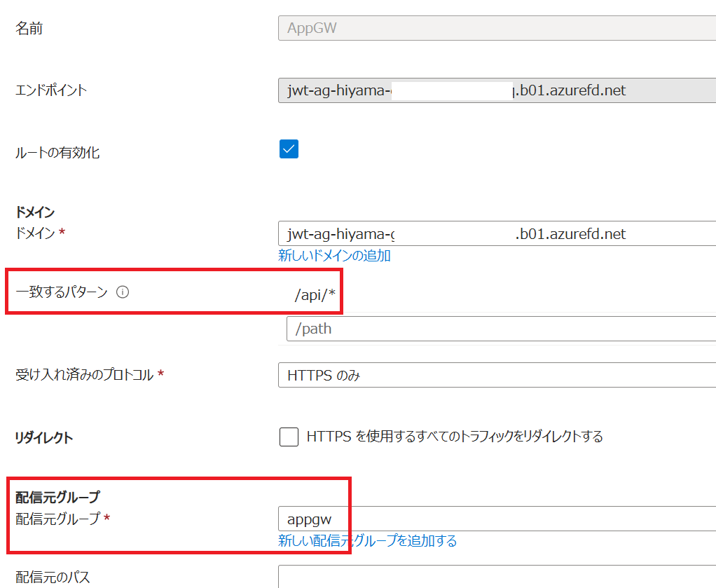Click the 名前 label
Image resolution: width=716 pixels, height=588 pixels.
(29, 28)
